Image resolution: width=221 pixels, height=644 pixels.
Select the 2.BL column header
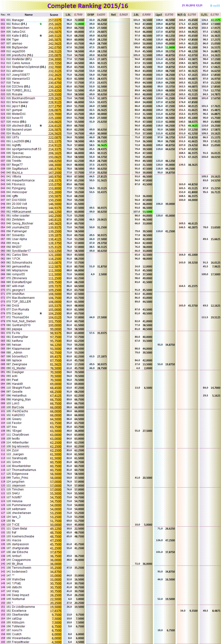click(x=136, y=15)
